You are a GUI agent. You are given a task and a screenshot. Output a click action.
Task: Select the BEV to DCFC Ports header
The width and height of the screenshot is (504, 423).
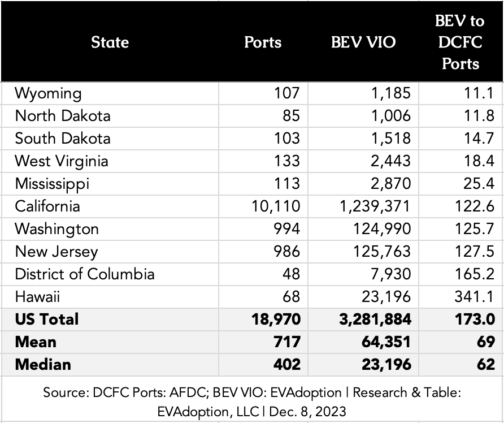point(460,42)
